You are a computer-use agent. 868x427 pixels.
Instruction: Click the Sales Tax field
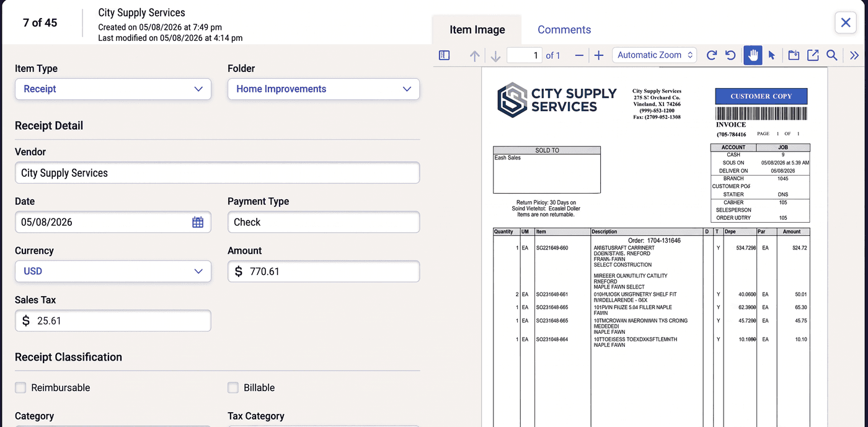pyautogui.click(x=113, y=320)
